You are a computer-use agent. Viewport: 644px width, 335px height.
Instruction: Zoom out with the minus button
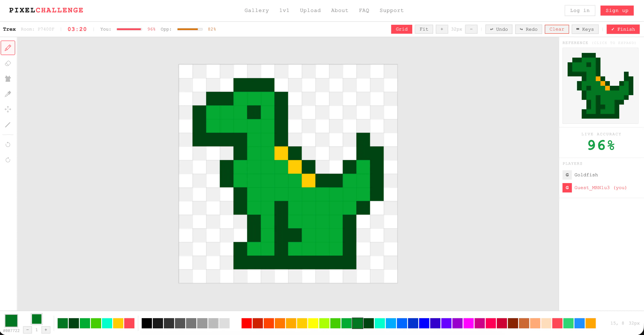click(471, 29)
